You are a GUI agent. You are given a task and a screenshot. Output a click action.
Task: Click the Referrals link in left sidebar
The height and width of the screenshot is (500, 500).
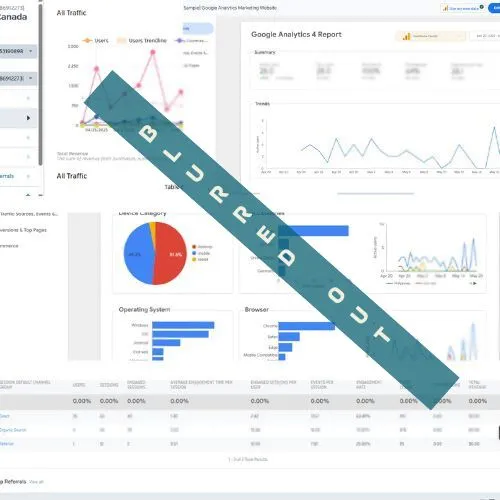point(7,176)
